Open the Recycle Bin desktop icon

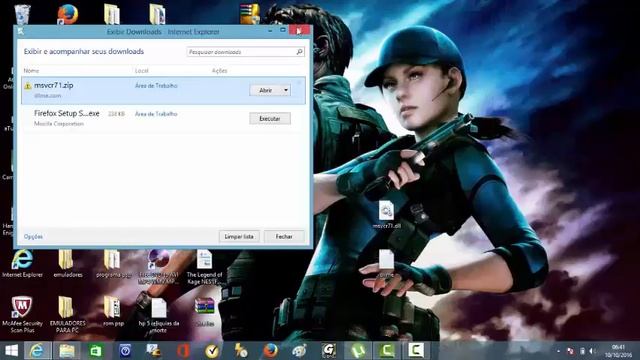pos(22,14)
